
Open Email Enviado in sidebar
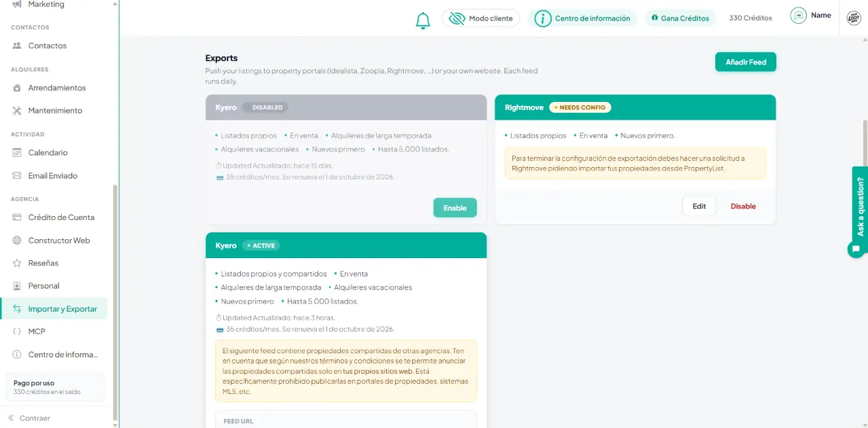(x=53, y=175)
